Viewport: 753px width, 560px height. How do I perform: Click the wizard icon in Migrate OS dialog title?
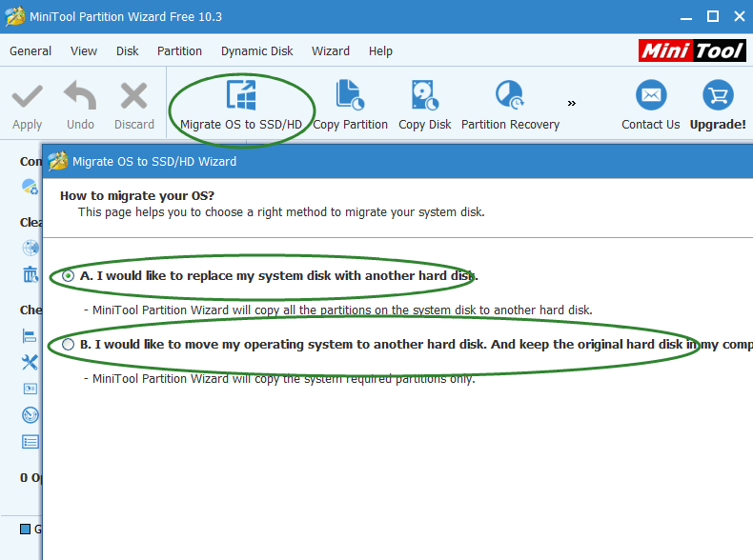(x=58, y=161)
